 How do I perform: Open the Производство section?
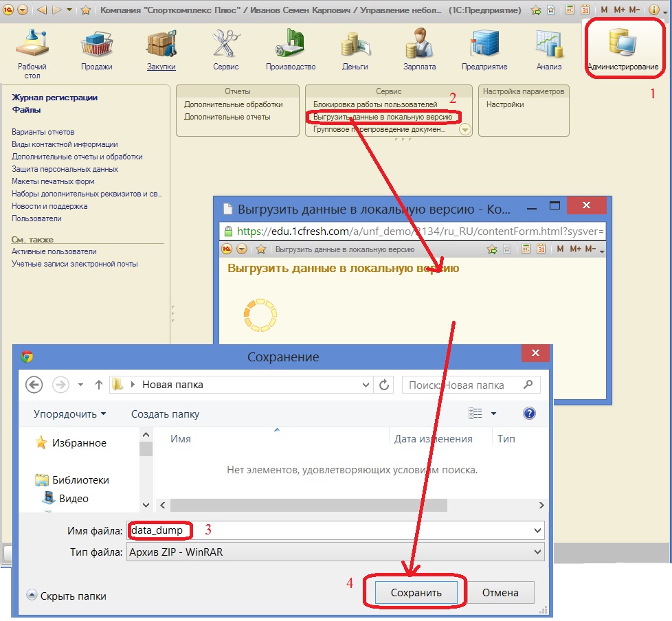[291, 50]
